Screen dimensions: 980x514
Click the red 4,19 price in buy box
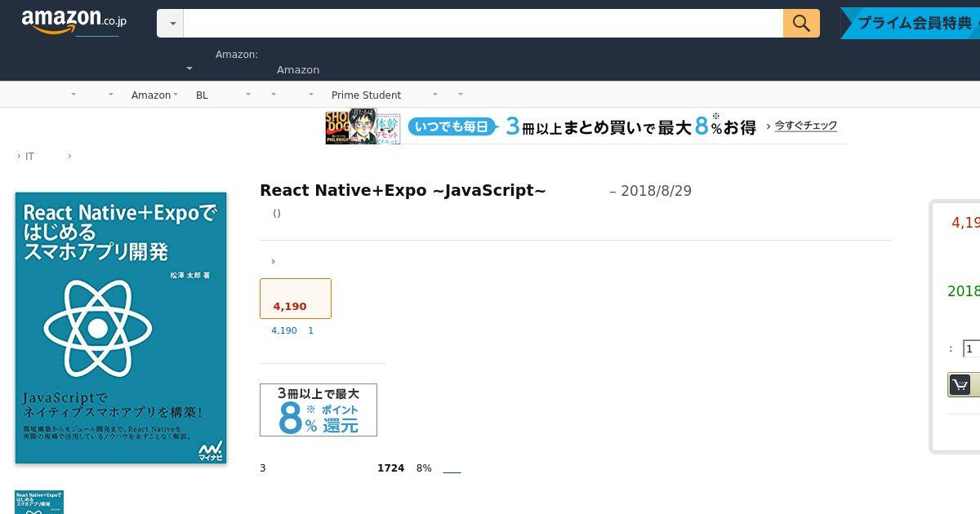pos(965,223)
